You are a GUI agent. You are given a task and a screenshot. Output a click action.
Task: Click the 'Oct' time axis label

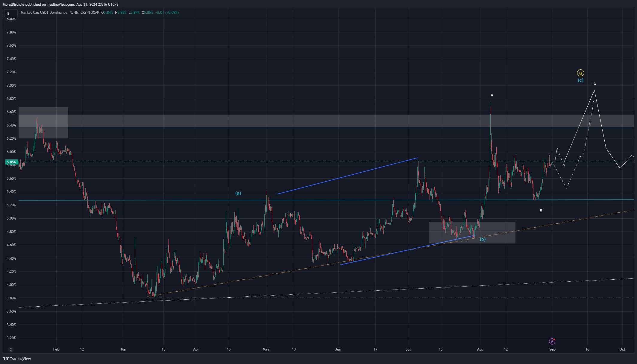(x=622, y=349)
